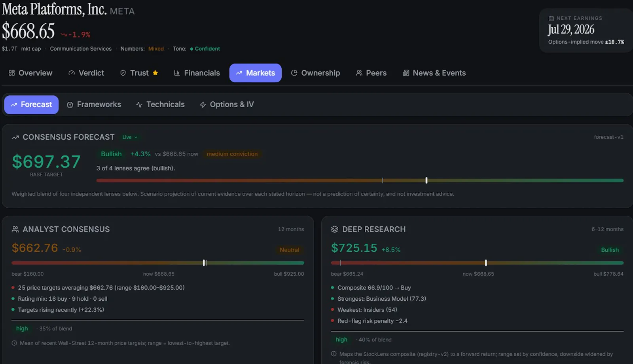The width and height of the screenshot is (633, 364).
Task: Click the high confidence tag, 35% blend
Action: point(22,328)
